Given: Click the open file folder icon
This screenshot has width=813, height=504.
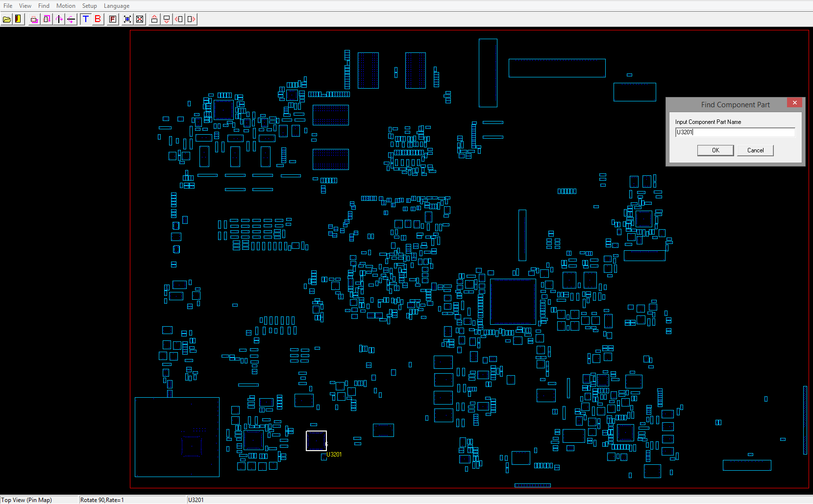Looking at the screenshot, I should pyautogui.click(x=7, y=19).
